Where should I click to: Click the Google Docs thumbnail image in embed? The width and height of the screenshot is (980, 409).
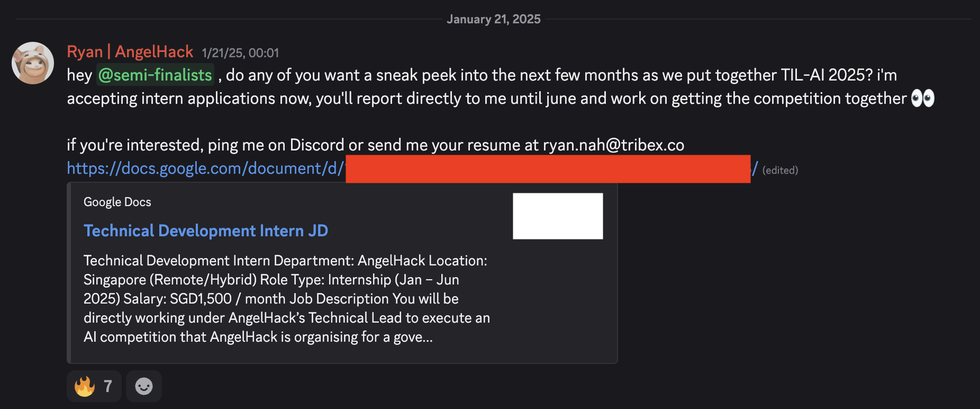557,216
